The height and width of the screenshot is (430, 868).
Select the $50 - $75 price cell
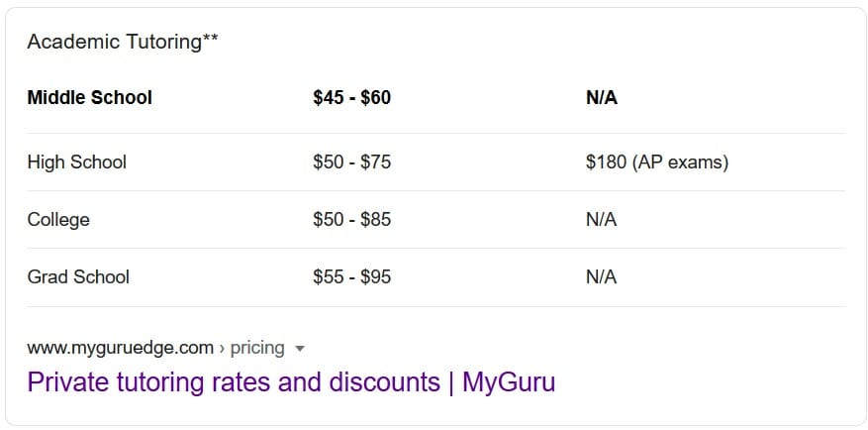pos(352,162)
